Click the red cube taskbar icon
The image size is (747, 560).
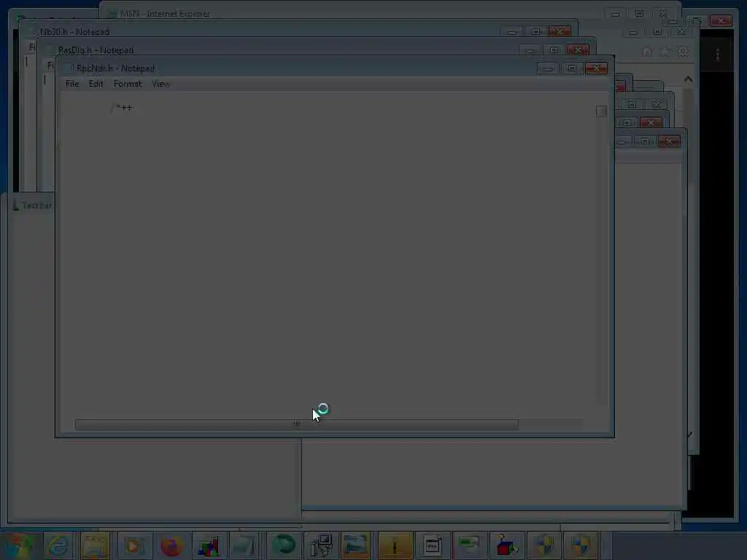[x=507, y=545]
